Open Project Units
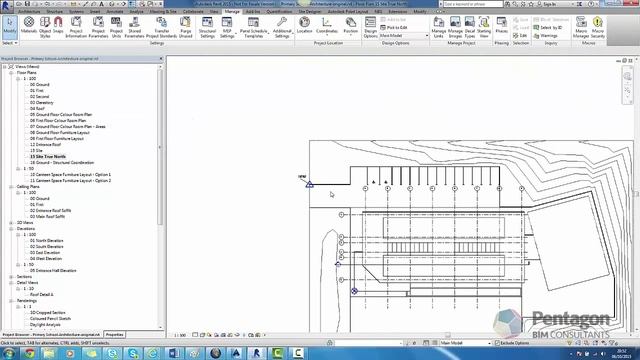 tap(116, 27)
